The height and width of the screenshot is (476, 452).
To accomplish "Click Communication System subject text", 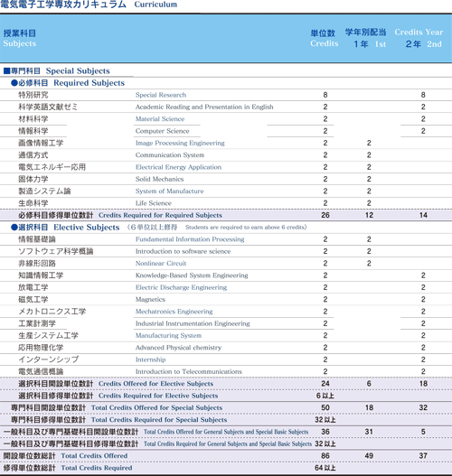I will pyautogui.click(x=170, y=155).
